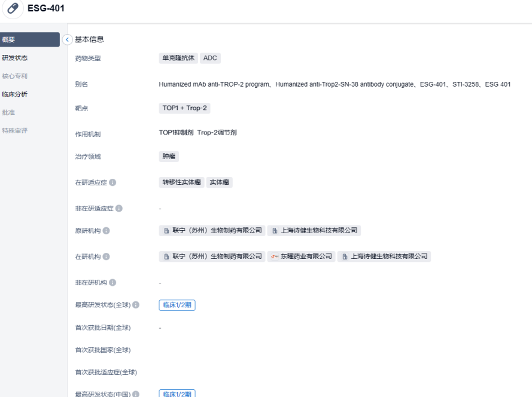Click the ADC drug type tag
Image resolution: width=532 pixels, height=397 pixels.
[x=210, y=58]
